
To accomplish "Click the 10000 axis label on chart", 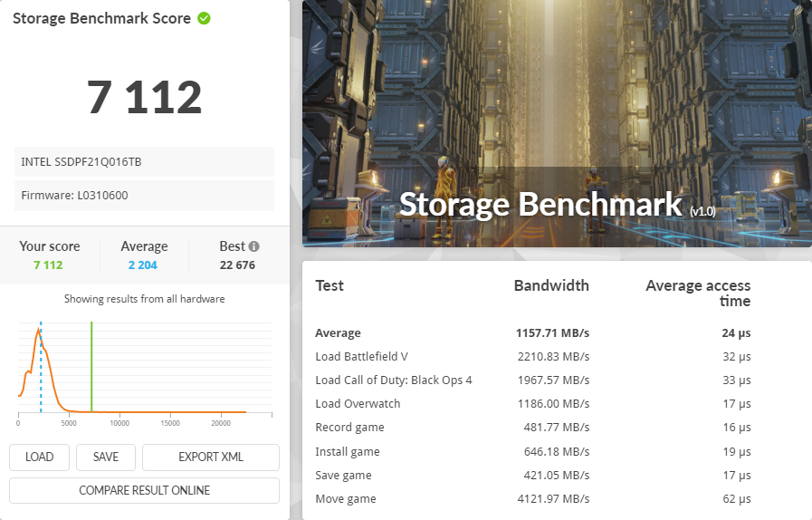I will 119,423.
